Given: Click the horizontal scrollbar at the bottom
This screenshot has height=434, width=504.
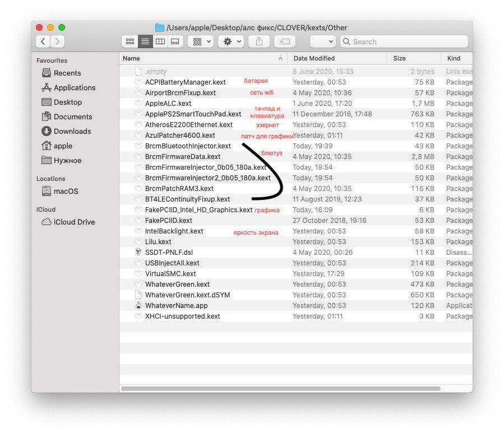Looking at the screenshot, I should coord(281,389).
